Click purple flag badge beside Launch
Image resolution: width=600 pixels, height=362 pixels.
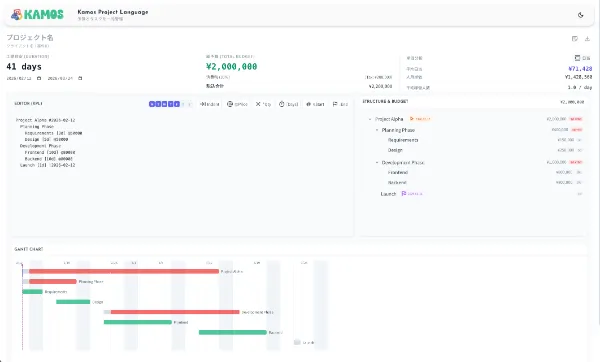click(x=412, y=194)
